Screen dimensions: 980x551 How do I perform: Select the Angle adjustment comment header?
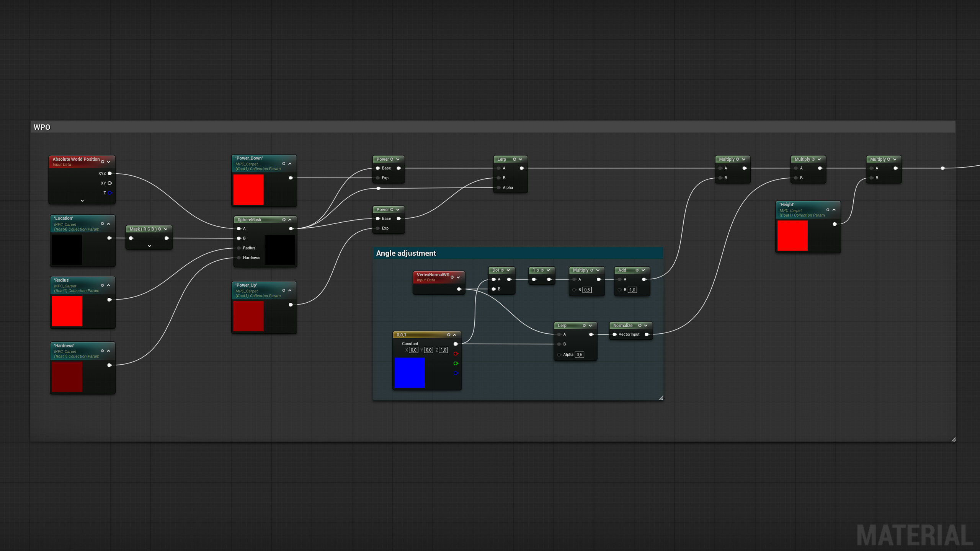click(406, 253)
